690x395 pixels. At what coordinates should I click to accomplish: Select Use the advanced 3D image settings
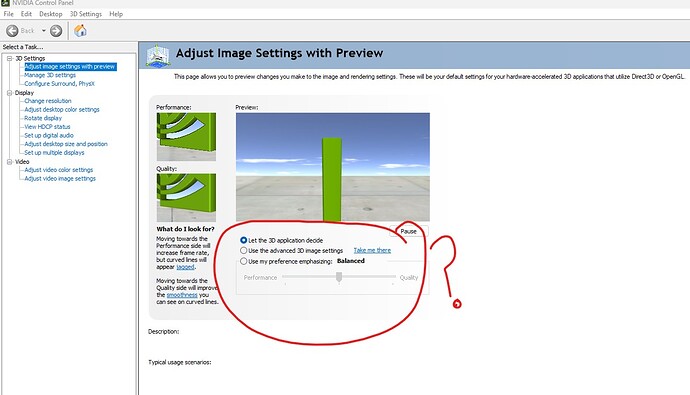(x=243, y=250)
